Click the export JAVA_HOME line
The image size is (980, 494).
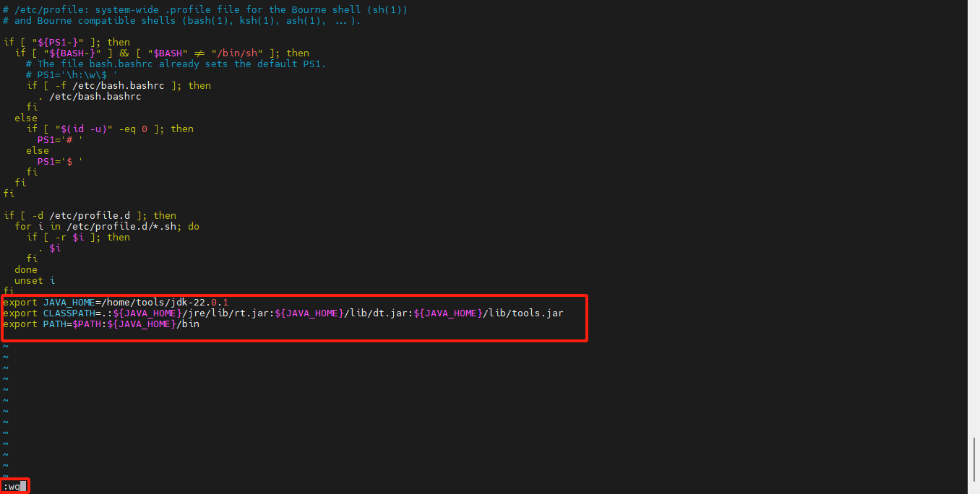(x=116, y=302)
